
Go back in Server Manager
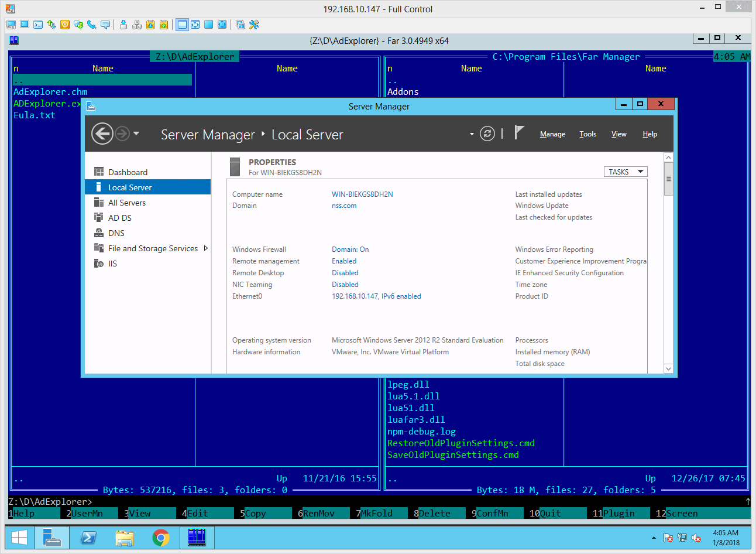click(x=102, y=134)
